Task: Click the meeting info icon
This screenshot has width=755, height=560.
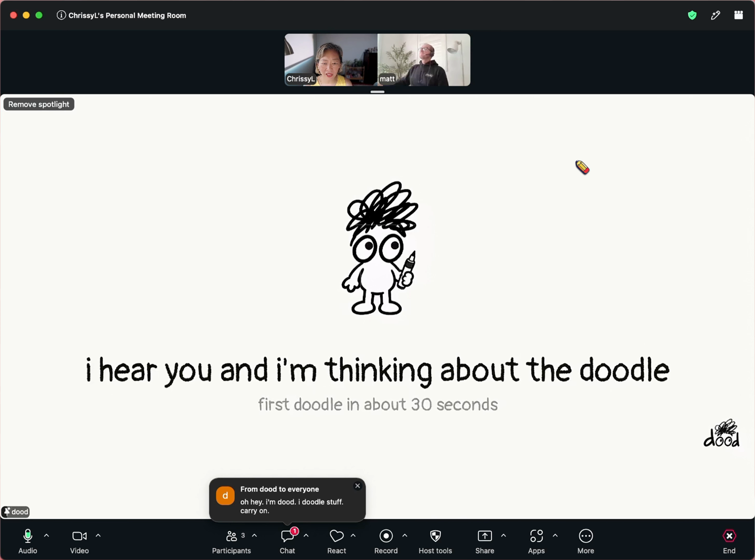Action: click(x=61, y=15)
